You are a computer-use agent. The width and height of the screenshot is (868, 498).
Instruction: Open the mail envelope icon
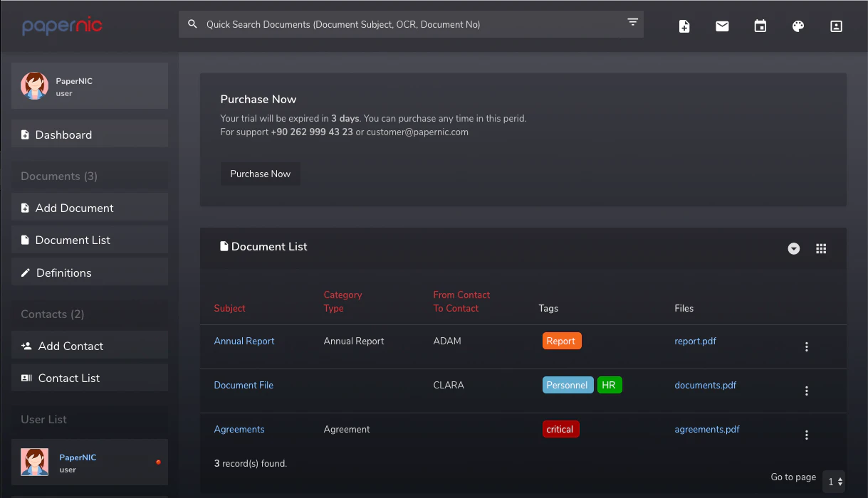click(x=722, y=26)
